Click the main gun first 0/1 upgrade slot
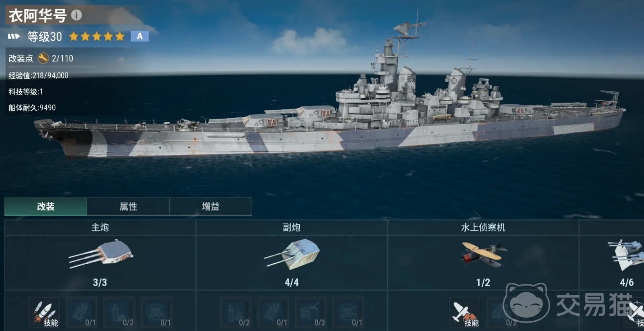 82,313
